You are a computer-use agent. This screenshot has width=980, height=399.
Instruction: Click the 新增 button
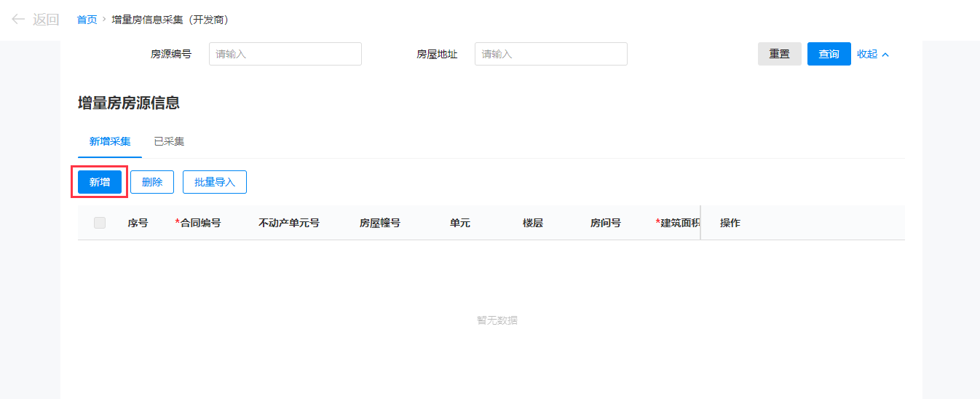[100, 182]
